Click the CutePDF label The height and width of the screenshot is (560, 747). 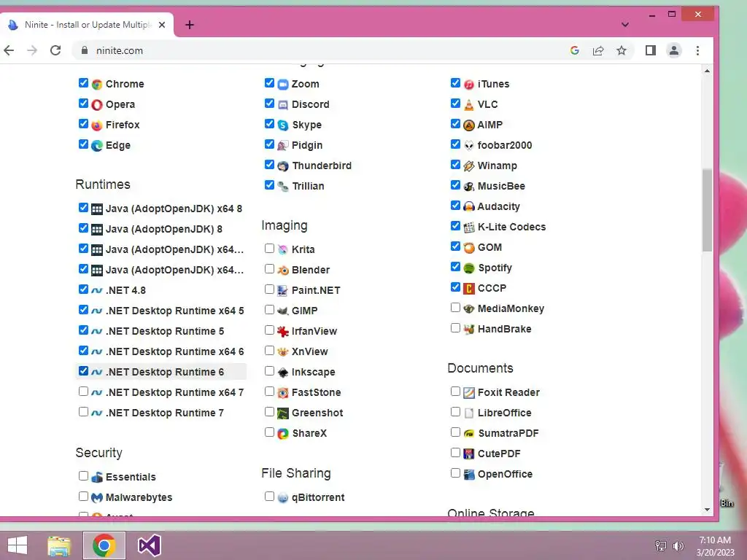point(499,454)
